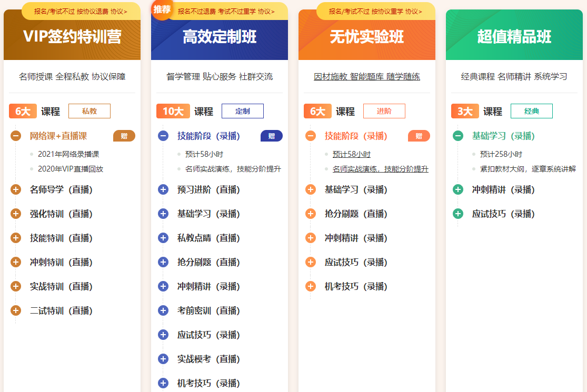The image size is (587, 392).
Task: Collapse 基础学习 (录播) green minus icon
Action: (458, 136)
